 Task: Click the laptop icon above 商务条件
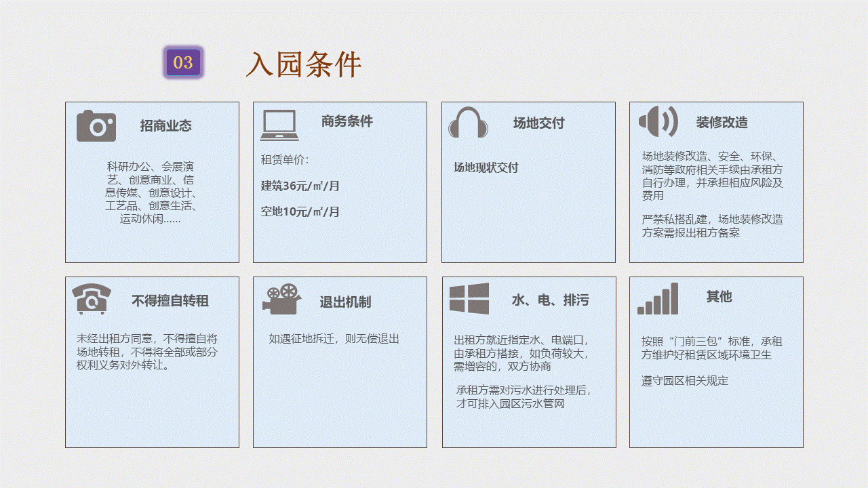coord(278,123)
